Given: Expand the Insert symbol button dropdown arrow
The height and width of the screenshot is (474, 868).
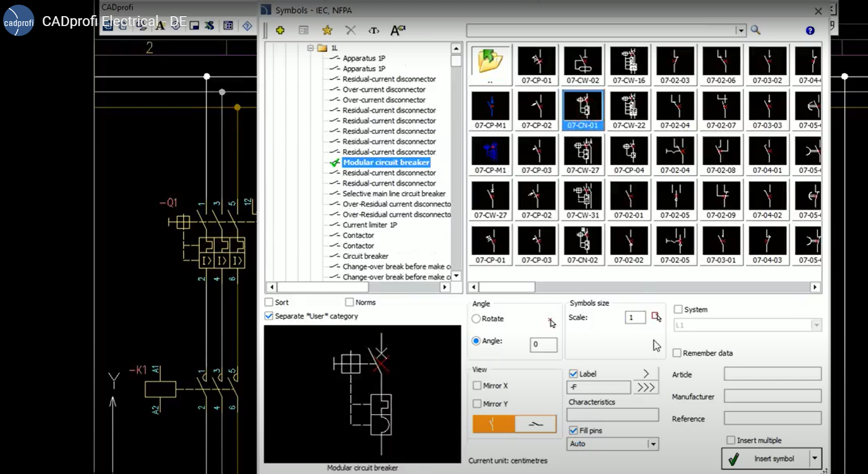Looking at the screenshot, I should point(815,458).
